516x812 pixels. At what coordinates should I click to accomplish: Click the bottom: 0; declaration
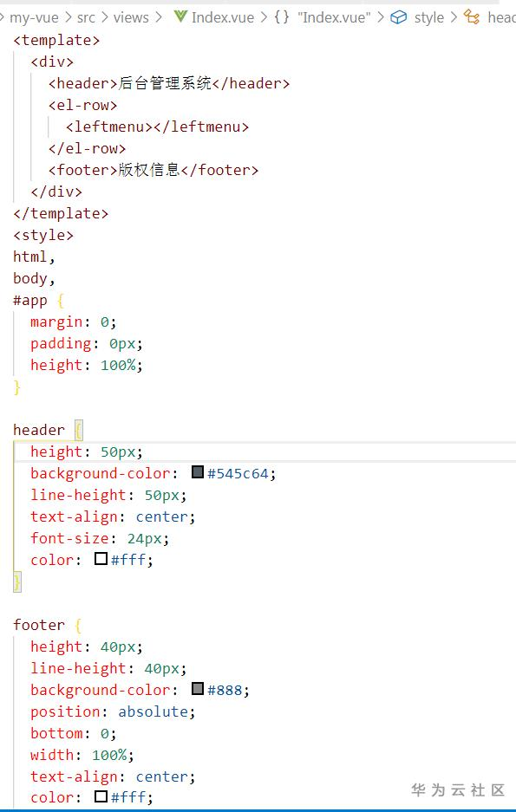pos(73,733)
